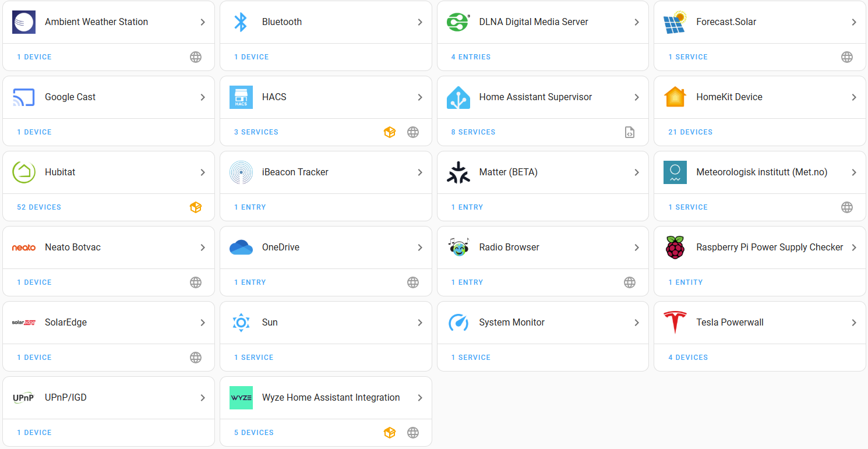Expand Raspberry Pi Power Supply Checker chevron

click(x=854, y=248)
